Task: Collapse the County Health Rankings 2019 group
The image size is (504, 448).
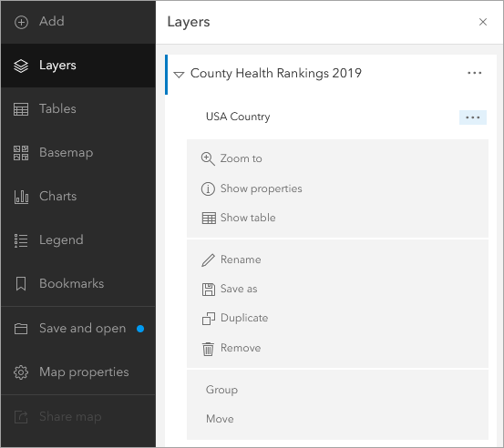Action: 179,75
